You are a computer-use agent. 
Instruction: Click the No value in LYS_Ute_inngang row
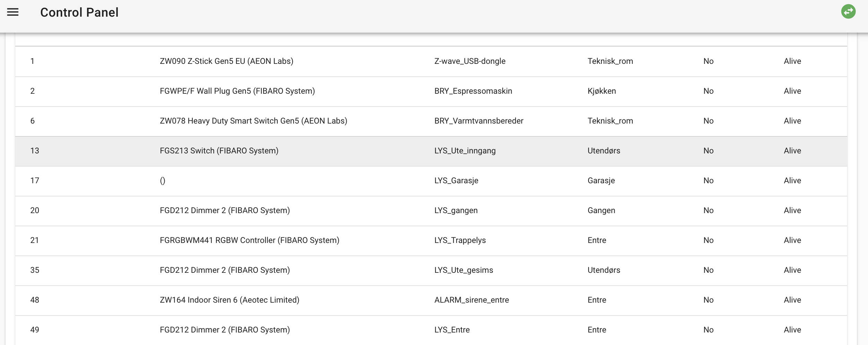click(708, 151)
